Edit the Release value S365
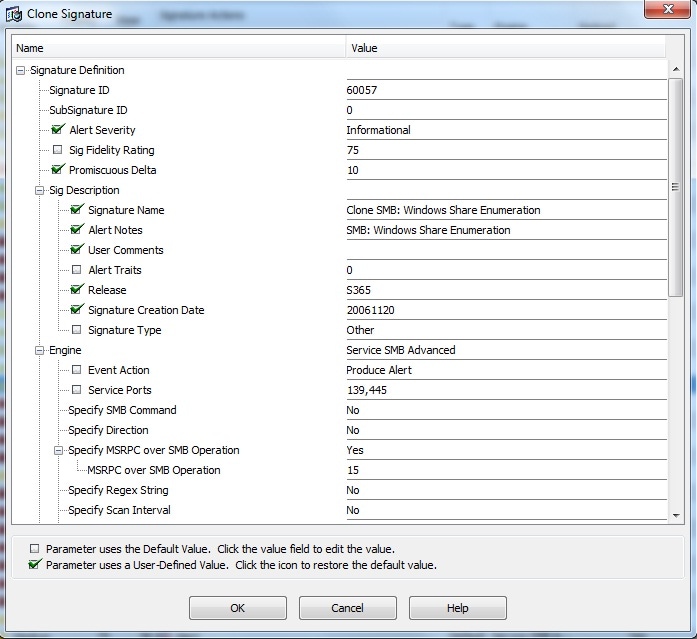 click(506, 290)
